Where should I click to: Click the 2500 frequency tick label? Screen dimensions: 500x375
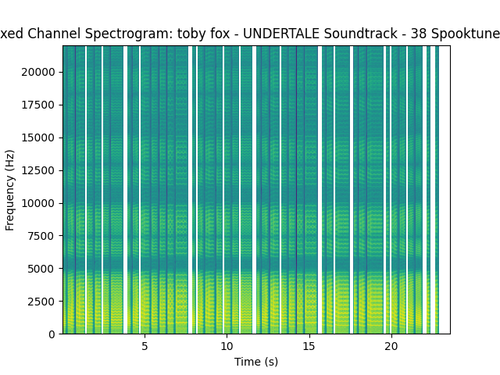tap(41, 301)
